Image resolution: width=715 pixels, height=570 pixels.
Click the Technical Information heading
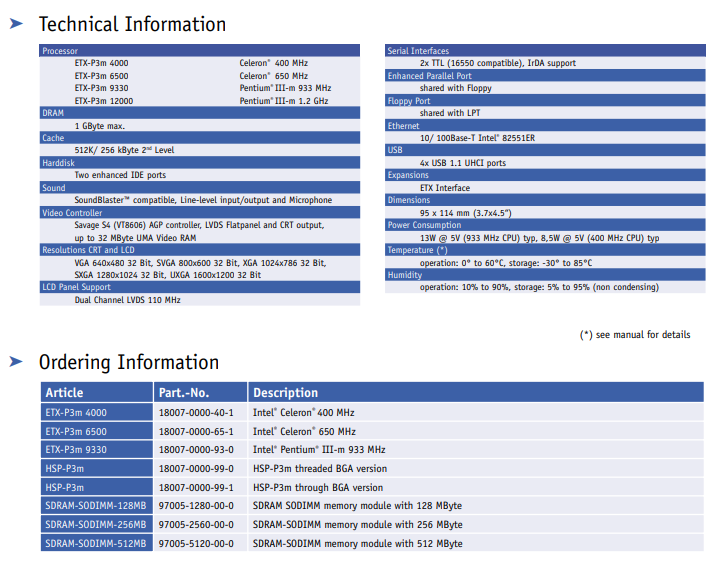click(132, 24)
